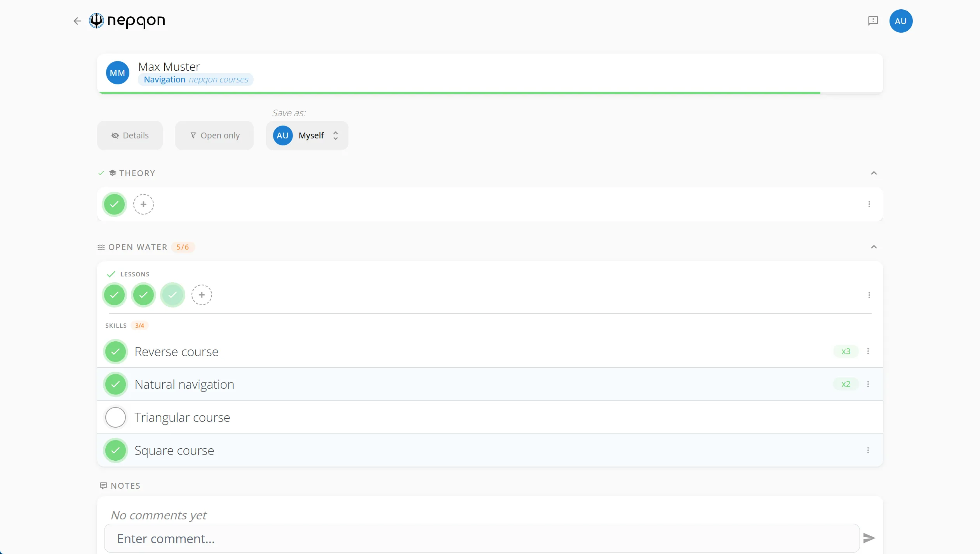This screenshot has width=980, height=554.
Task: Open the feedback message icon
Action: pos(873,21)
